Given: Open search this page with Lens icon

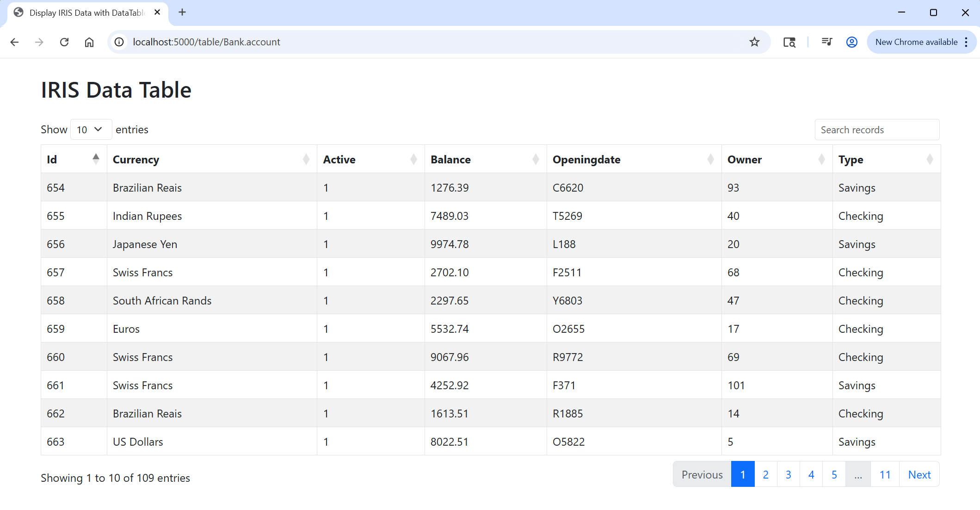Looking at the screenshot, I should tap(789, 42).
